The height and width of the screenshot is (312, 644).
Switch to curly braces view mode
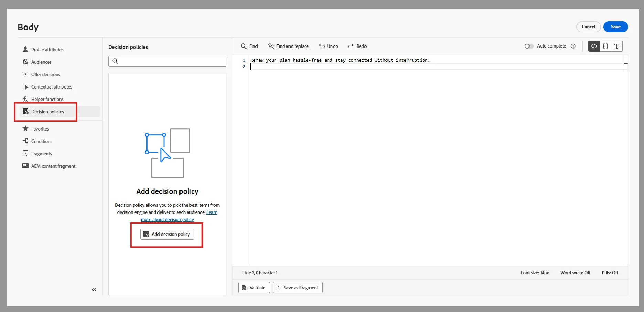pyautogui.click(x=605, y=46)
